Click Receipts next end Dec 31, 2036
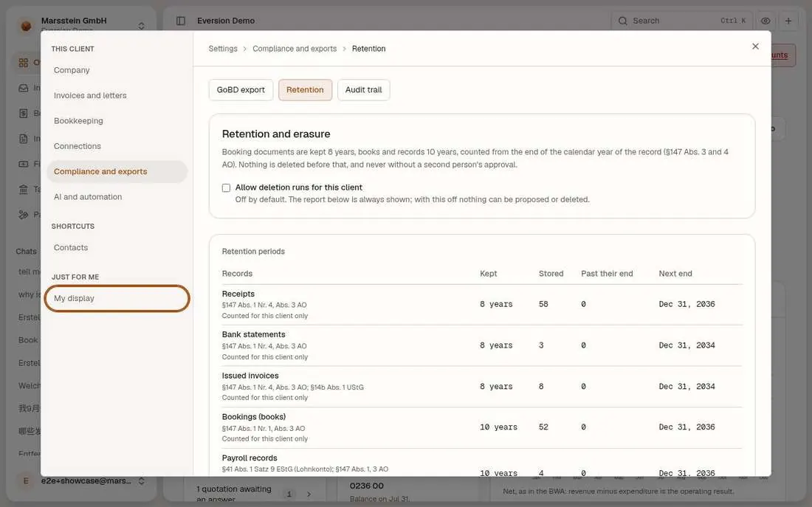The image size is (812, 507). tap(687, 305)
